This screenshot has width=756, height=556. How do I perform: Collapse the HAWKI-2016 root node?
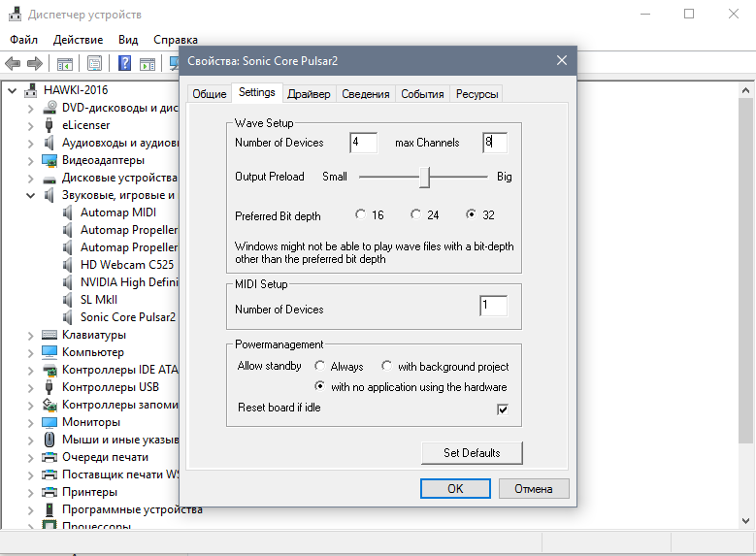pos(13,90)
